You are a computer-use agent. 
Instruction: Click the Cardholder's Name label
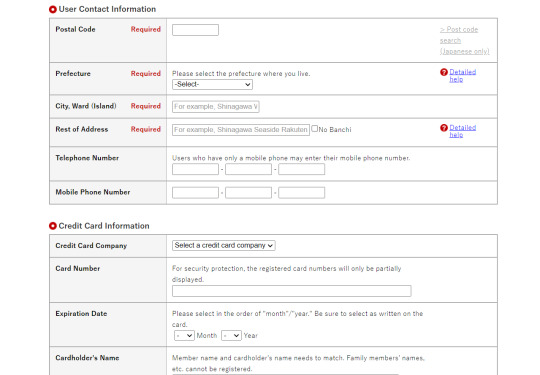(x=87, y=358)
